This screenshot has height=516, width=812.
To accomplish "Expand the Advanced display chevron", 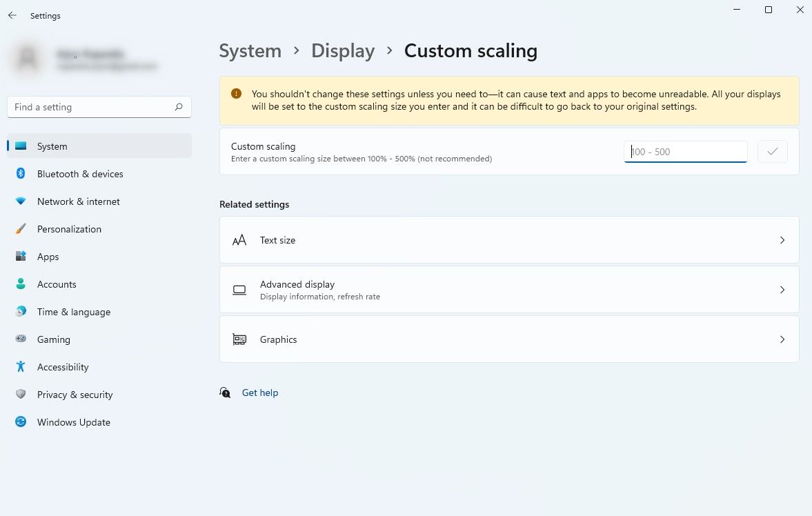I will coord(782,290).
